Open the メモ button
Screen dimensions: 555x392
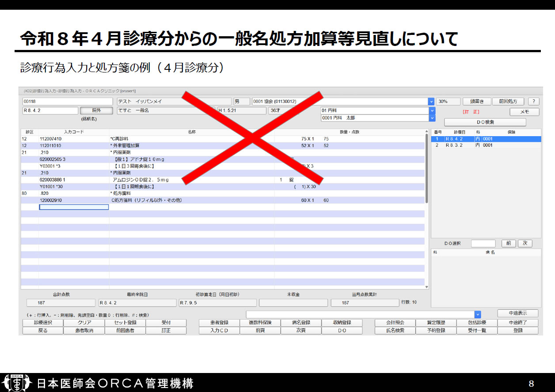coord(524,112)
